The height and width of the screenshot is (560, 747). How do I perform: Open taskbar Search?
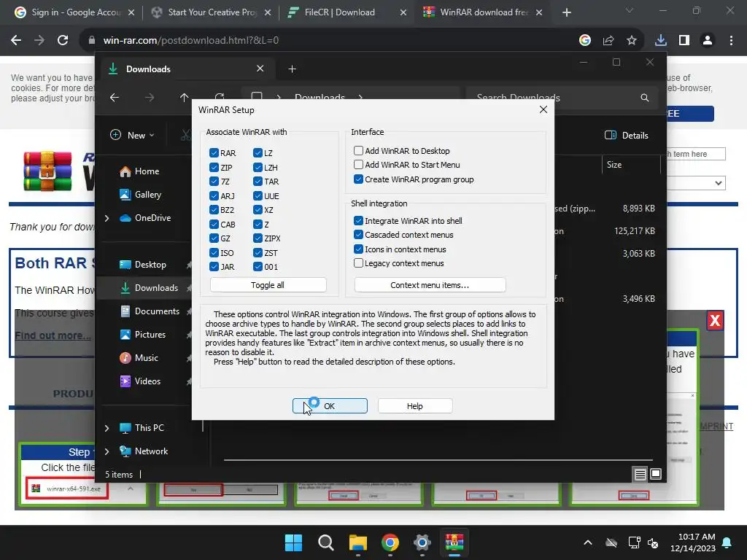coord(326,542)
